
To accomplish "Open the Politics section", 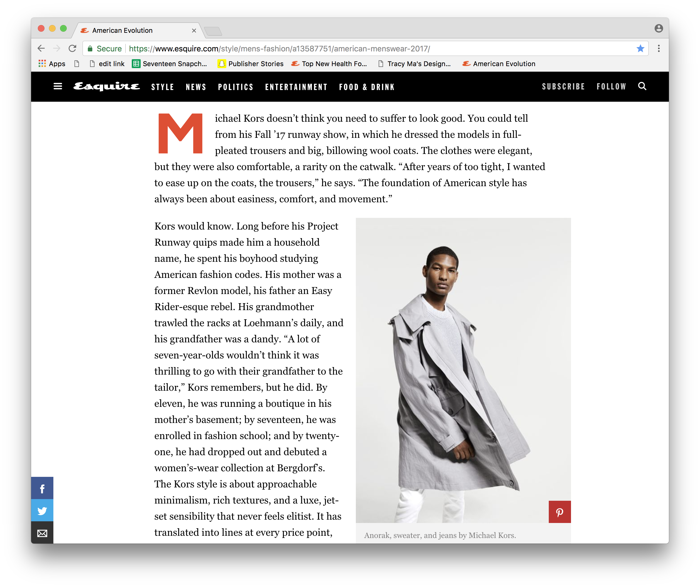I will 235,87.
